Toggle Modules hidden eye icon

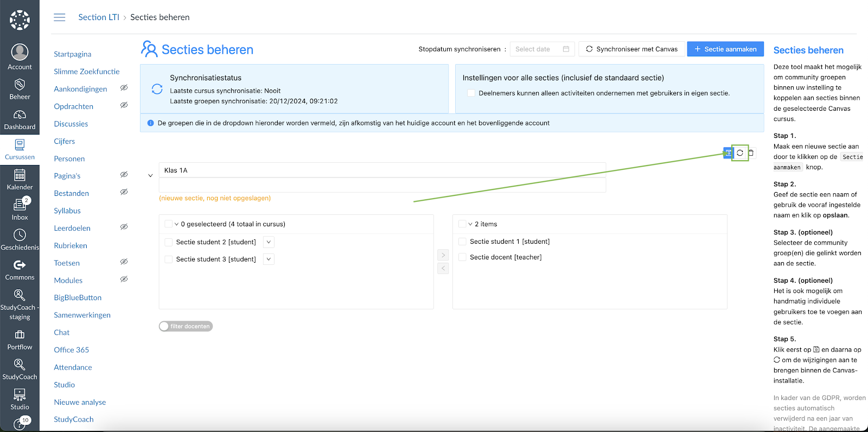[x=124, y=279]
